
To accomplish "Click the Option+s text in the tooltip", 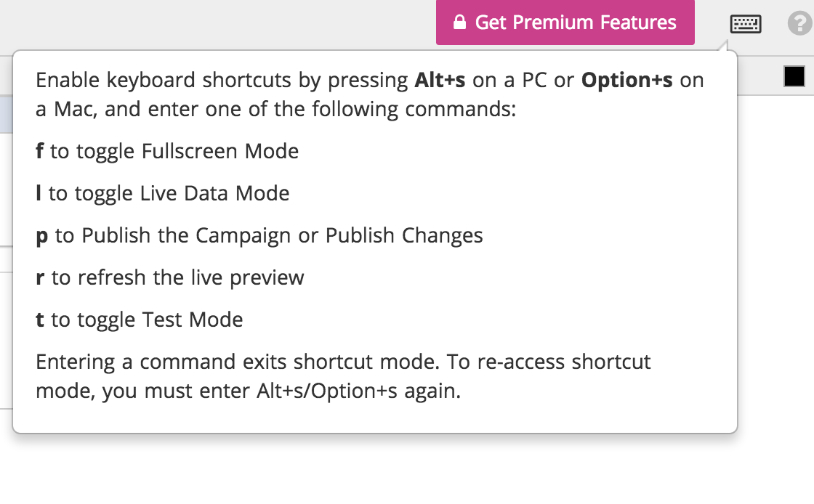I will 627,80.
